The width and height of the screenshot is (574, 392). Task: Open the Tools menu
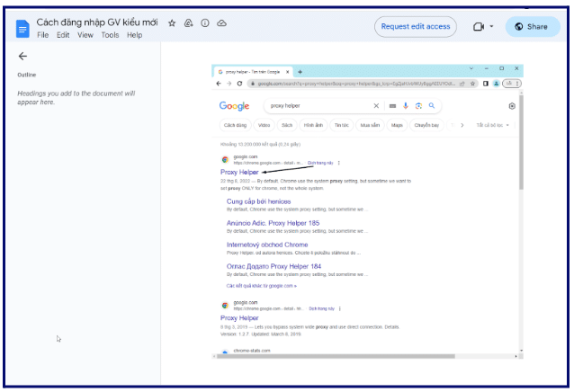[110, 35]
